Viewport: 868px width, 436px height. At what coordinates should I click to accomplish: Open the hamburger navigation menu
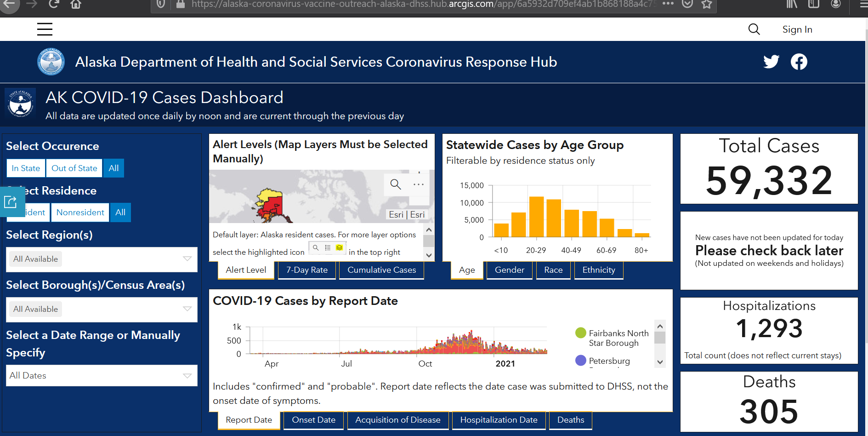tap(45, 29)
